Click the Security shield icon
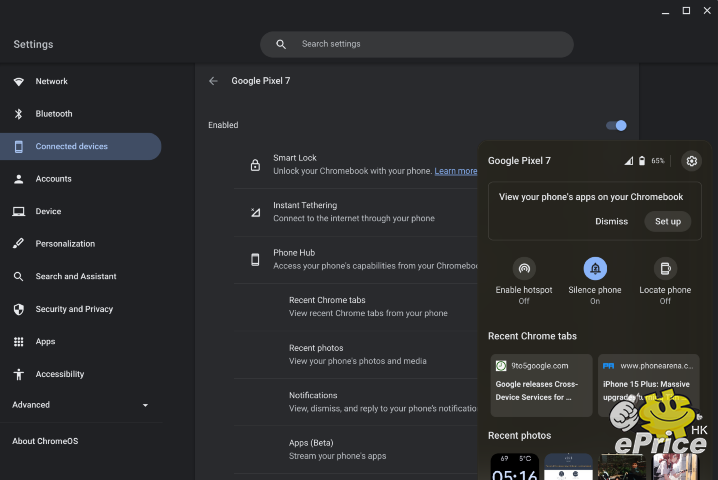The height and width of the screenshot is (480, 718). coord(18,309)
